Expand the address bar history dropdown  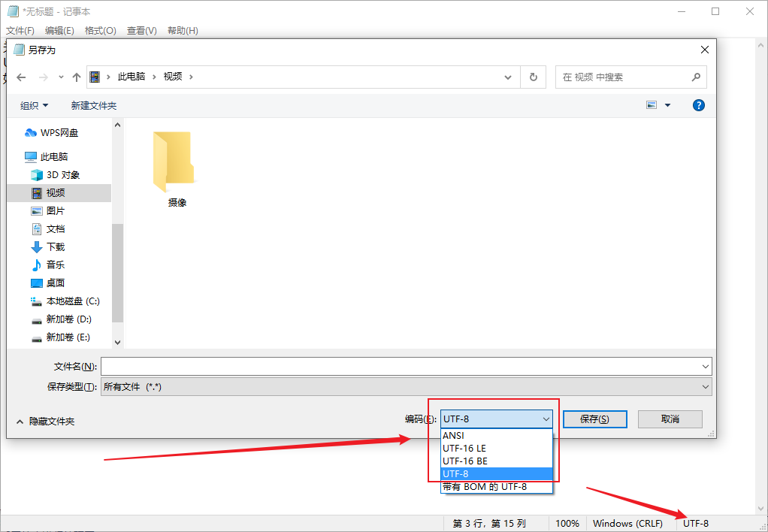tap(509, 77)
